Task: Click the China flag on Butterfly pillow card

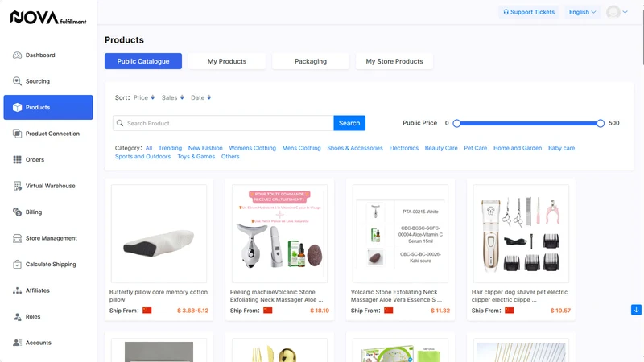Action: click(147, 311)
